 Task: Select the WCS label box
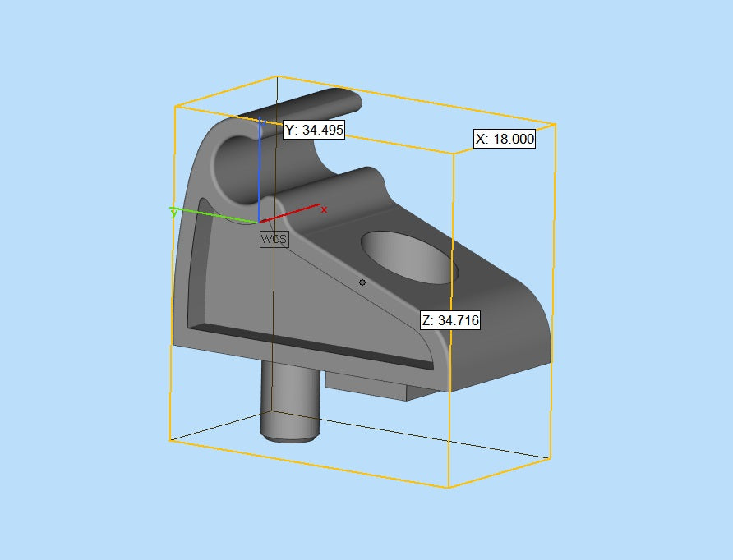coord(274,239)
